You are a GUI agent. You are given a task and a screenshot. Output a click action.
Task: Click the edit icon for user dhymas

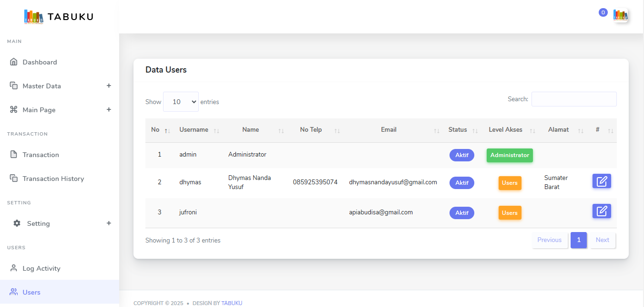pyautogui.click(x=602, y=181)
